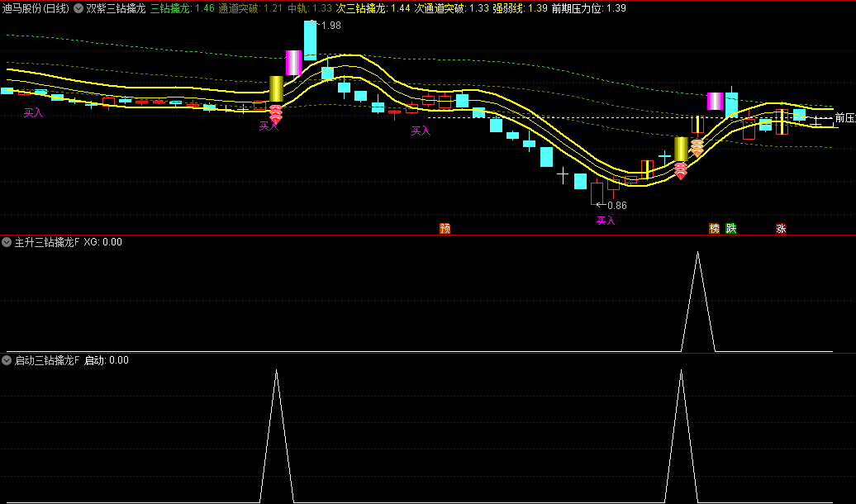This screenshot has height=504, width=856.
Task: Expand the 主升三钻擒龙F indicator panel menu
Action: (x=7, y=243)
